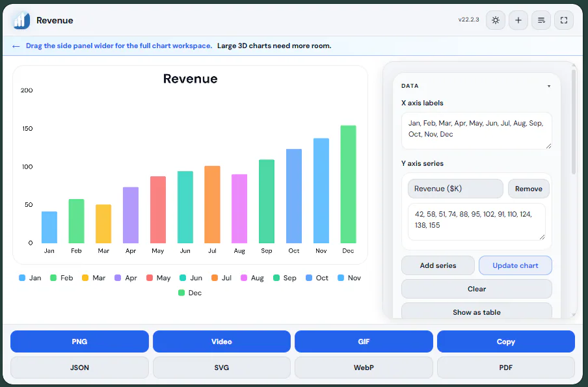Click the Revenue ($K) series name field

pos(455,189)
